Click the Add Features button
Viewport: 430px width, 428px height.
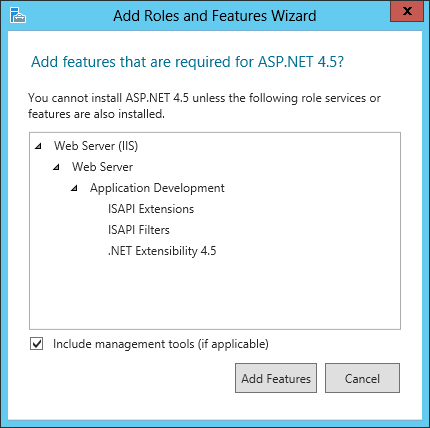point(276,378)
